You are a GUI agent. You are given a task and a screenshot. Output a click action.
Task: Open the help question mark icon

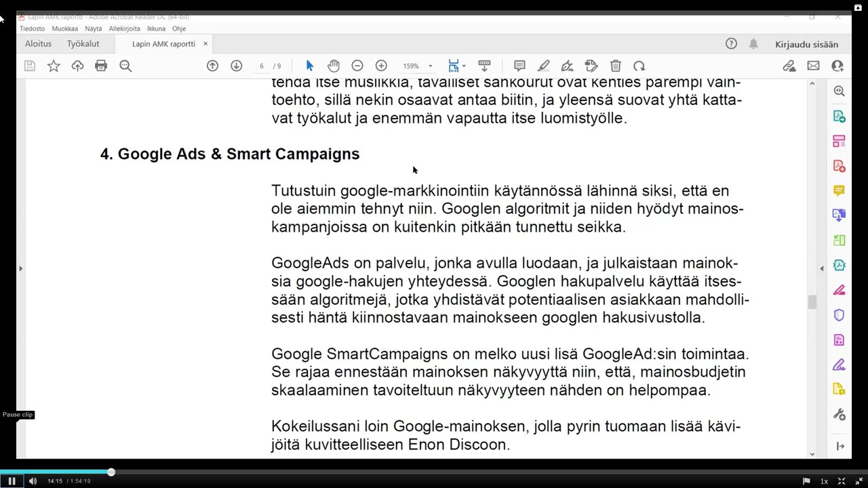(x=731, y=43)
